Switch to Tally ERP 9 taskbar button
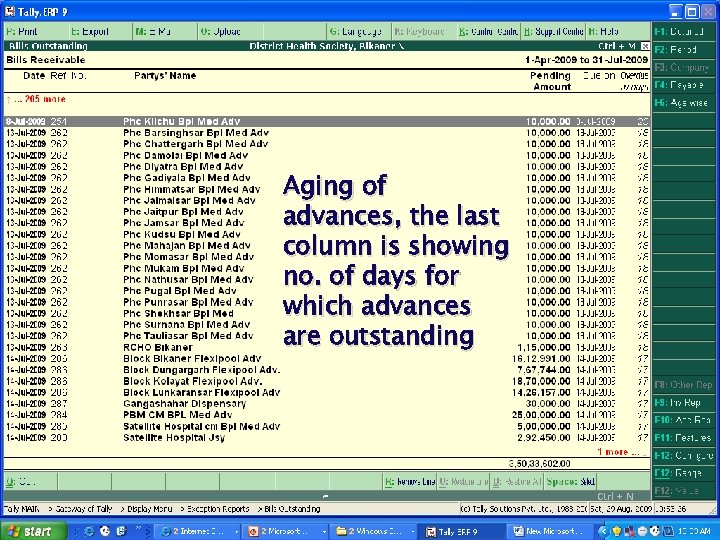 [x=463, y=531]
